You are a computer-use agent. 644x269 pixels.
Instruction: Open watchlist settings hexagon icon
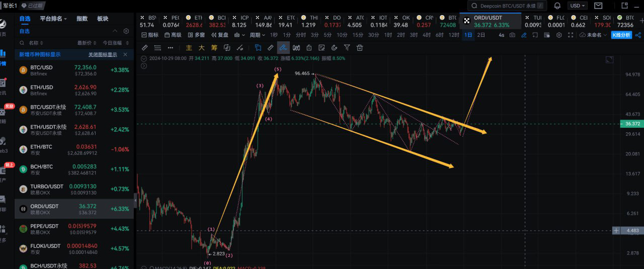pyautogui.click(x=126, y=31)
